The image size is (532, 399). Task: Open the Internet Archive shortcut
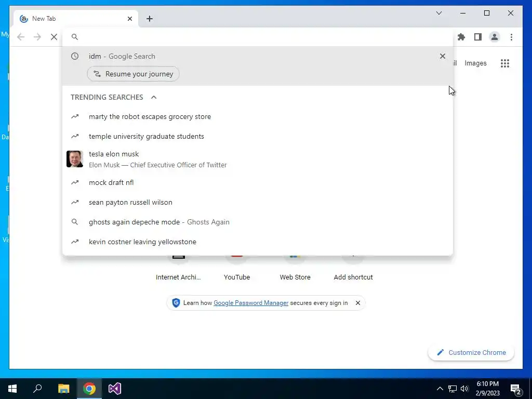coord(178,277)
